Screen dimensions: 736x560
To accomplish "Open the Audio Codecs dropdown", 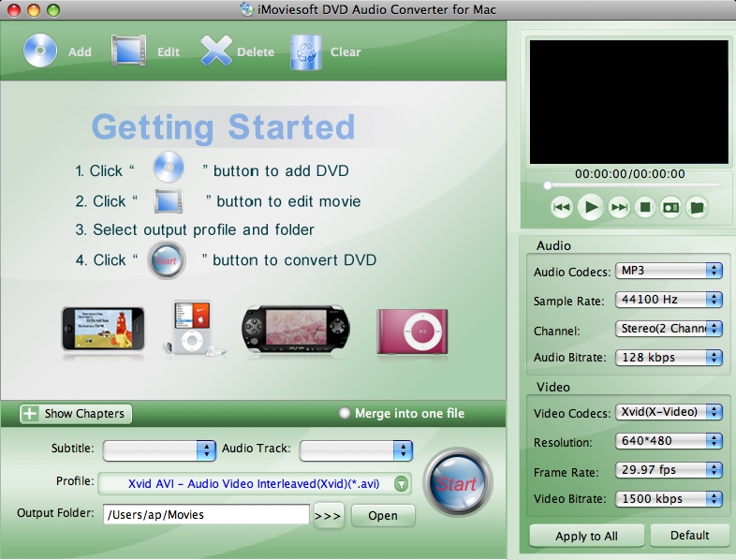I will [x=669, y=271].
